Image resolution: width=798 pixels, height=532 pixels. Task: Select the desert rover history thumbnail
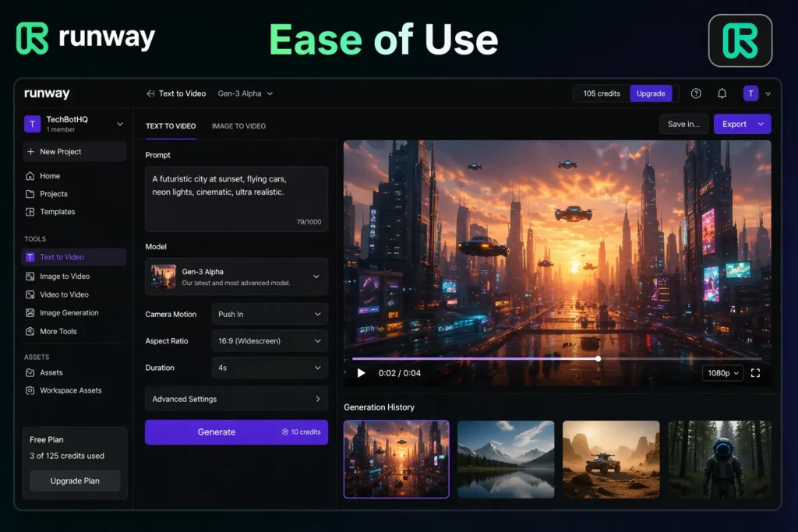coord(611,459)
